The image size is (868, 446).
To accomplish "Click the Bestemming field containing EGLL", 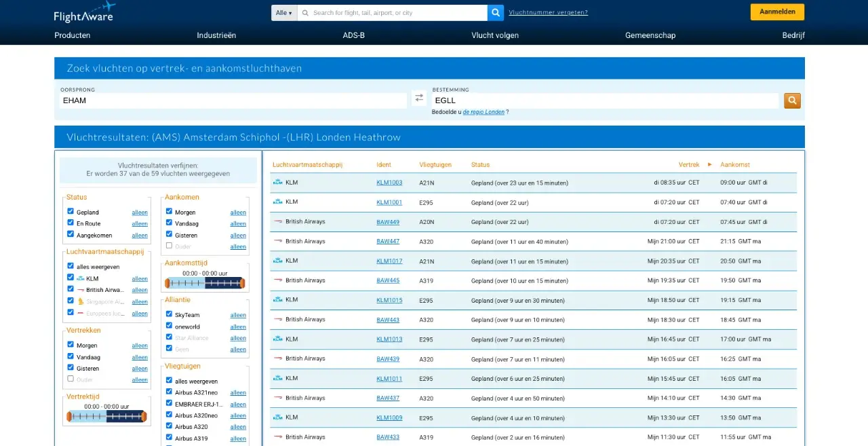I will click(605, 100).
